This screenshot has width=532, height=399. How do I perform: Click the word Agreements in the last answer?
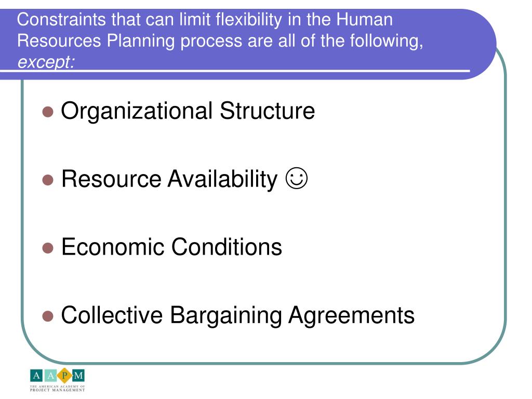click(x=352, y=316)
